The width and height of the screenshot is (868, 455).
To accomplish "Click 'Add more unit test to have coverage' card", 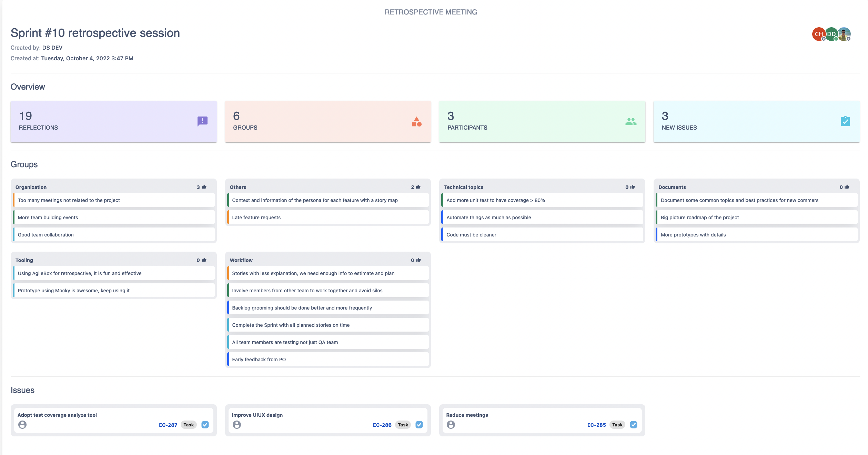I will click(542, 200).
